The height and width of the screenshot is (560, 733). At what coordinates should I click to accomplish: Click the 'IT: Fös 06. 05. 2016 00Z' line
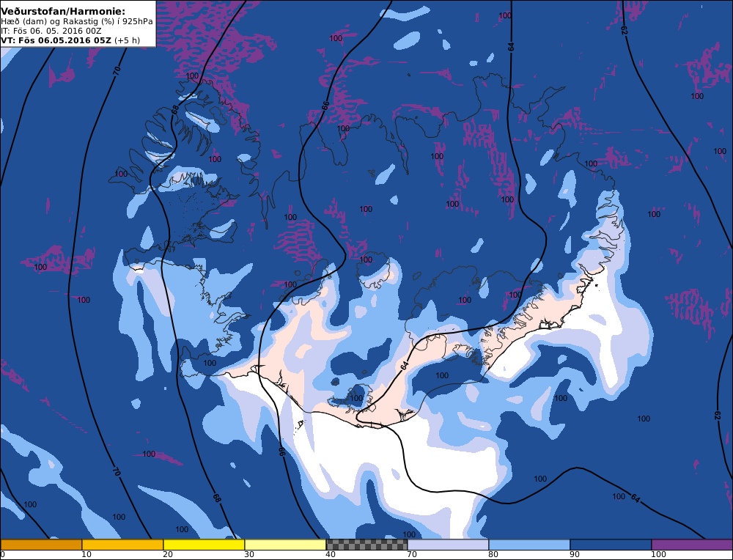(x=51, y=31)
